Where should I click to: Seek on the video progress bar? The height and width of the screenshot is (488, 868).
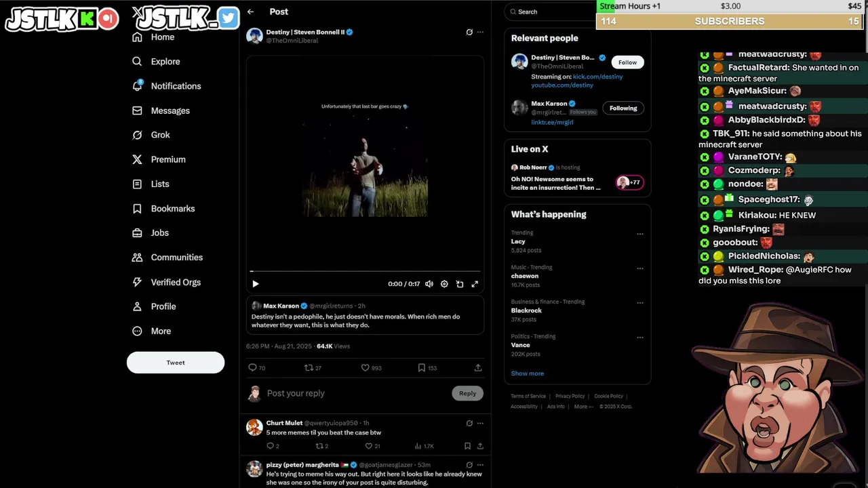coord(365,271)
